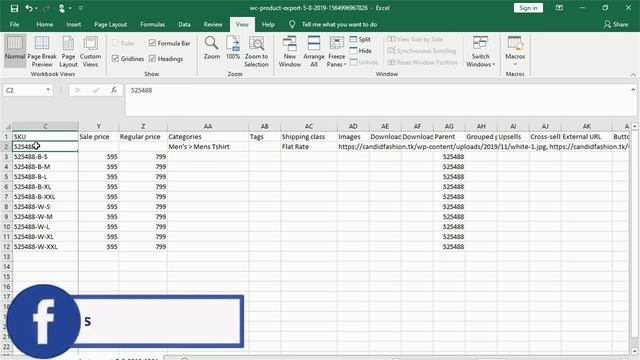Collapse the ribbon with the chevron

click(x=633, y=75)
